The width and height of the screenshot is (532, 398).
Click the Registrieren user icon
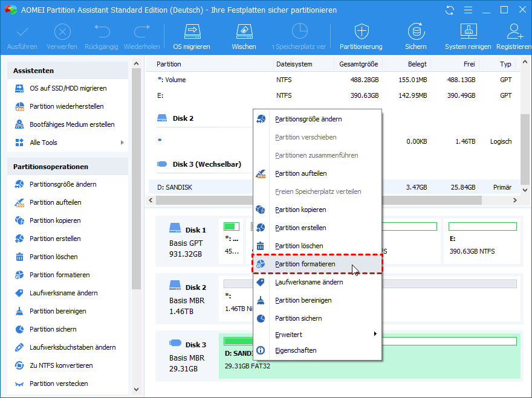(514, 36)
